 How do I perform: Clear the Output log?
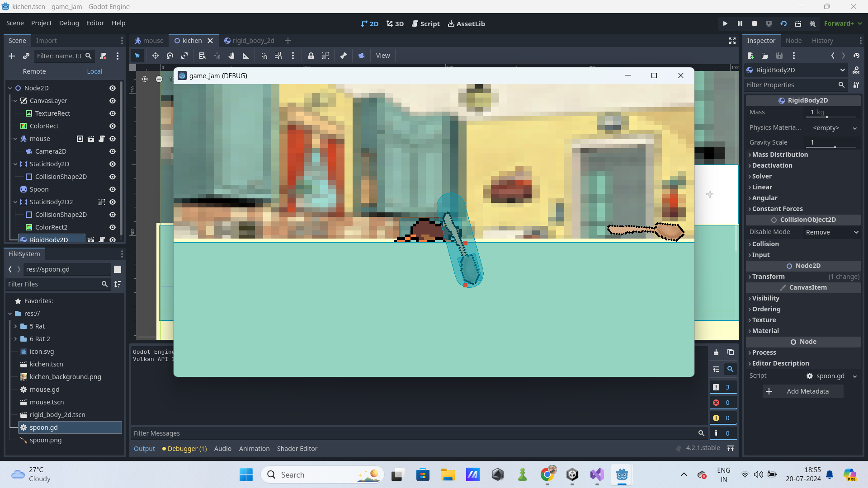click(x=716, y=352)
